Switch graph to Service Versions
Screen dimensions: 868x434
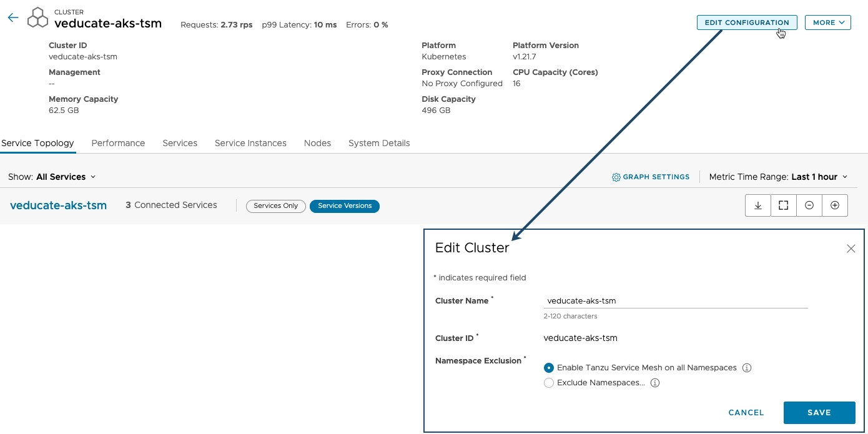coord(345,206)
